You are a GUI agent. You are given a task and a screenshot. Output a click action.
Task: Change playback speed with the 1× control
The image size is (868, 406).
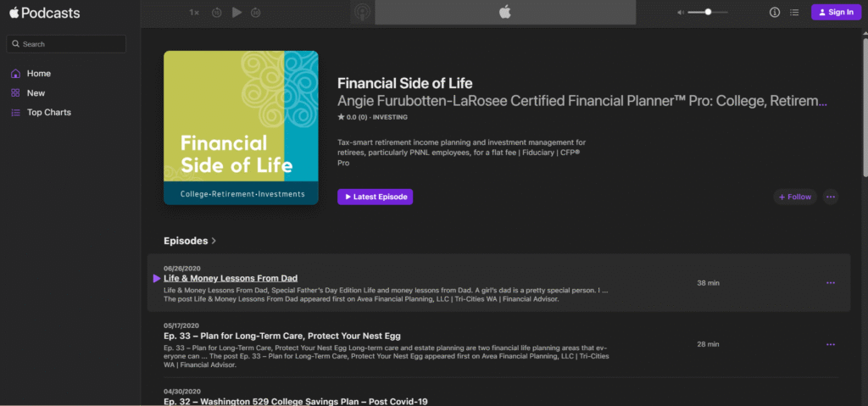point(195,12)
